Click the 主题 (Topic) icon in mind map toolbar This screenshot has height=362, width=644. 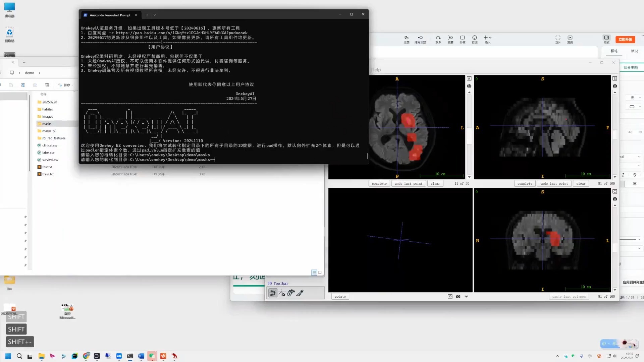pos(406,40)
